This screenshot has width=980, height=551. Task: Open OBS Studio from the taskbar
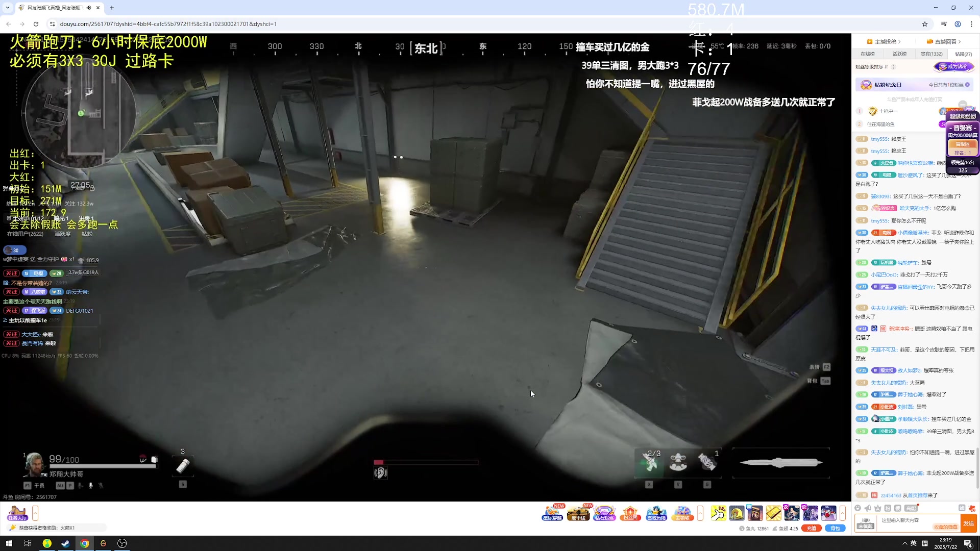point(122,543)
